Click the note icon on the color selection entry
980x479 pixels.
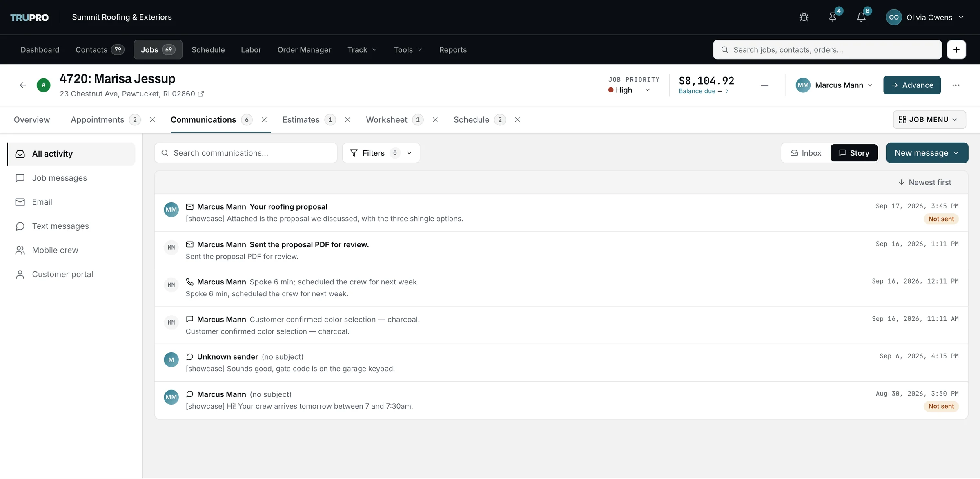(189, 319)
